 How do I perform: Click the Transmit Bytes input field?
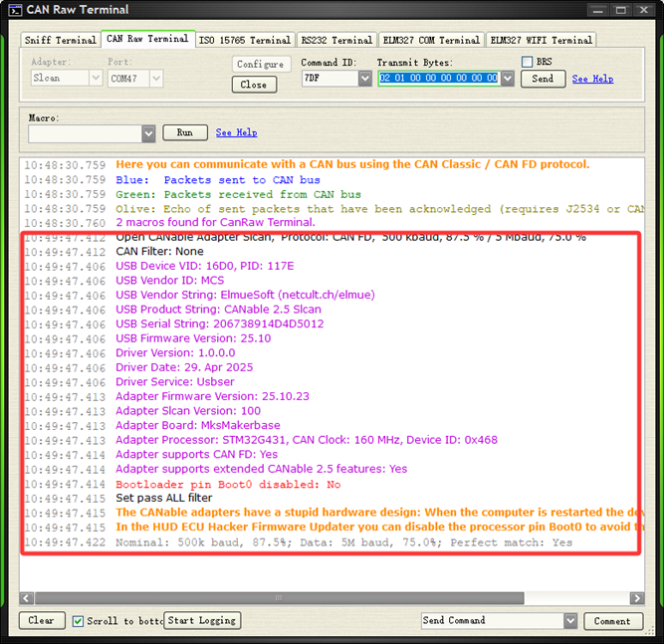pyautogui.click(x=439, y=79)
